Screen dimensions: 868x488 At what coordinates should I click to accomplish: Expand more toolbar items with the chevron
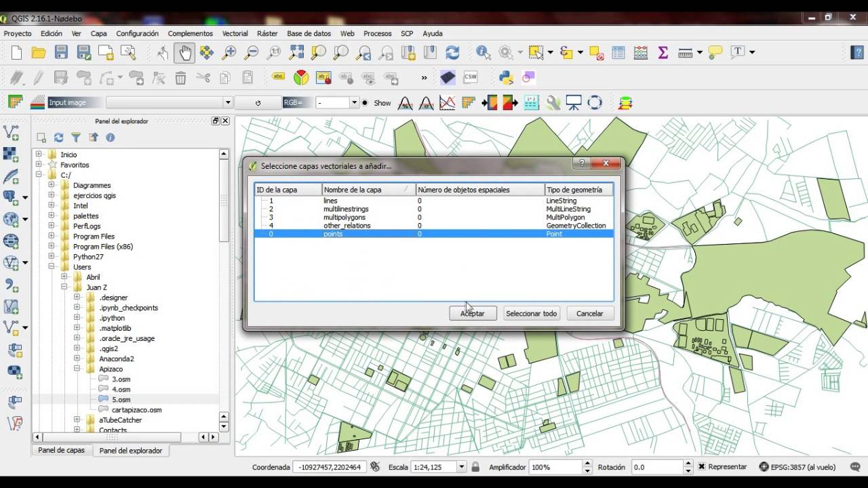pos(425,78)
